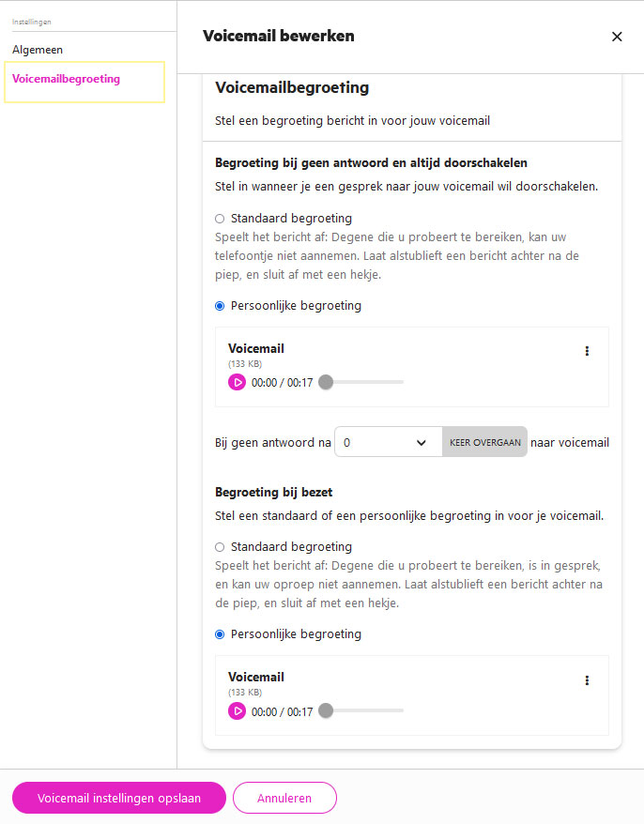Screen dimensions: 644x824
Task: Switch to Voicemailbegroeting settings section
Action: pos(67,79)
